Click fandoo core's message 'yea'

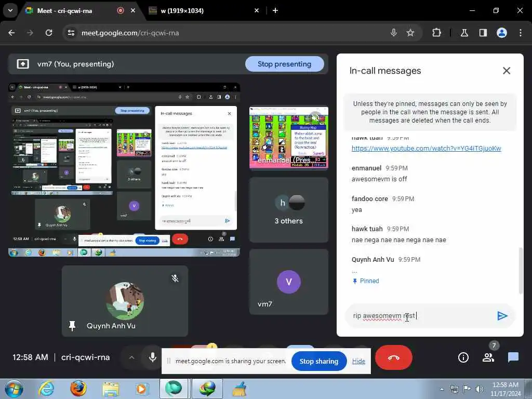click(x=356, y=210)
